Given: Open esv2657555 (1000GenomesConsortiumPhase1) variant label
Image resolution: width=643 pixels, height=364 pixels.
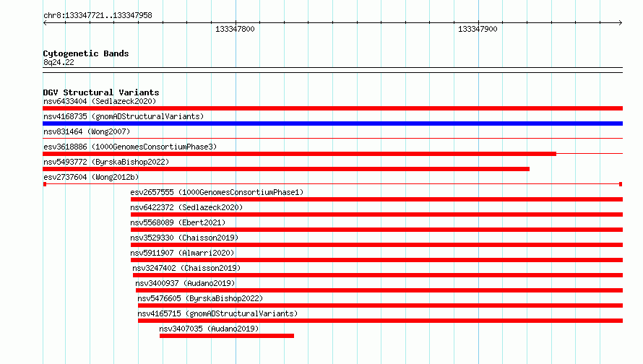Looking at the screenshot, I should (x=217, y=192).
